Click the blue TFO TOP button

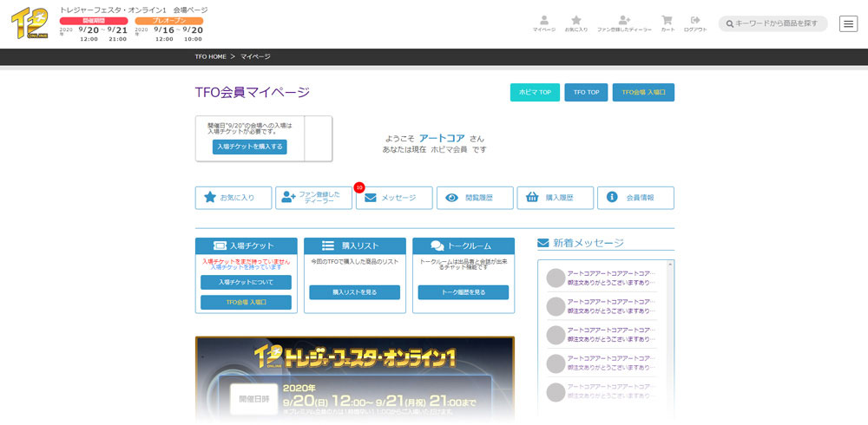click(586, 92)
